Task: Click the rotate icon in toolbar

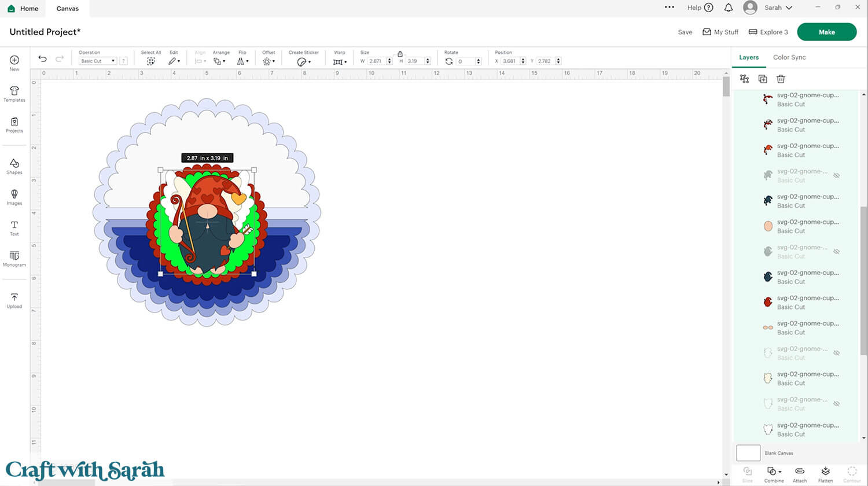Action: tap(449, 61)
